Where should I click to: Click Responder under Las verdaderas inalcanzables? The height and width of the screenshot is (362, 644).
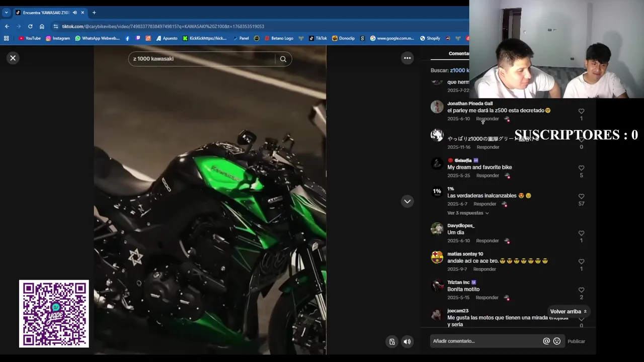click(485, 204)
